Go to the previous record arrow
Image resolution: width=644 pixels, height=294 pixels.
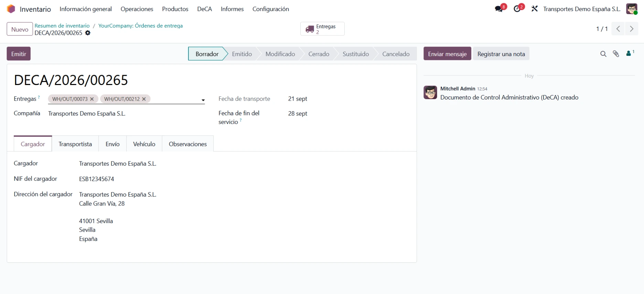click(618, 29)
